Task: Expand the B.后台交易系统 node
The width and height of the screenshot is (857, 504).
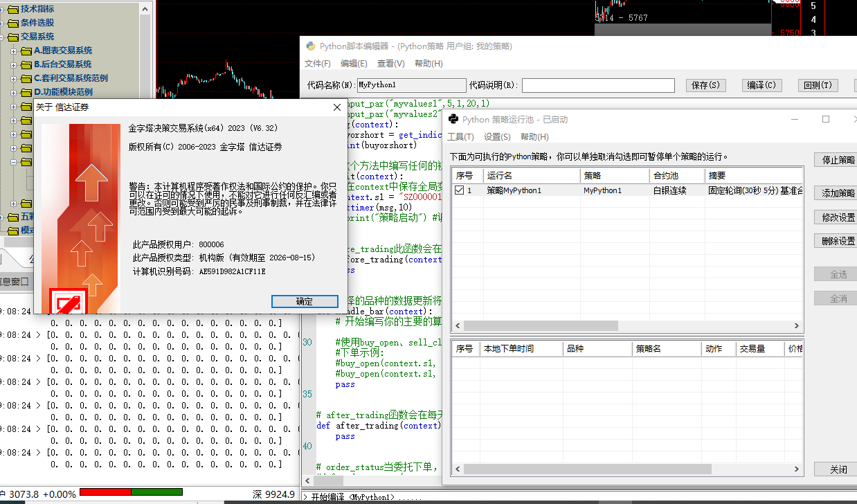Action: coord(14,64)
